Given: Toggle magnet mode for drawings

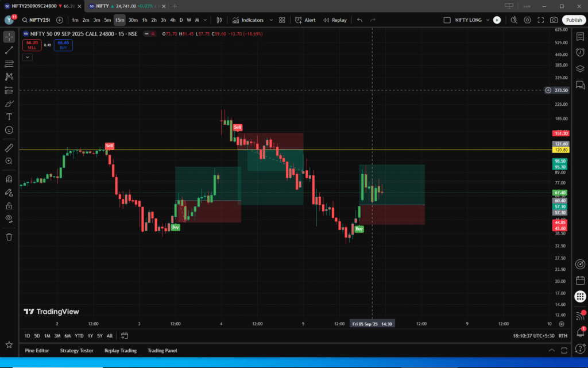Looking at the screenshot, I should (x=9, y=179).
